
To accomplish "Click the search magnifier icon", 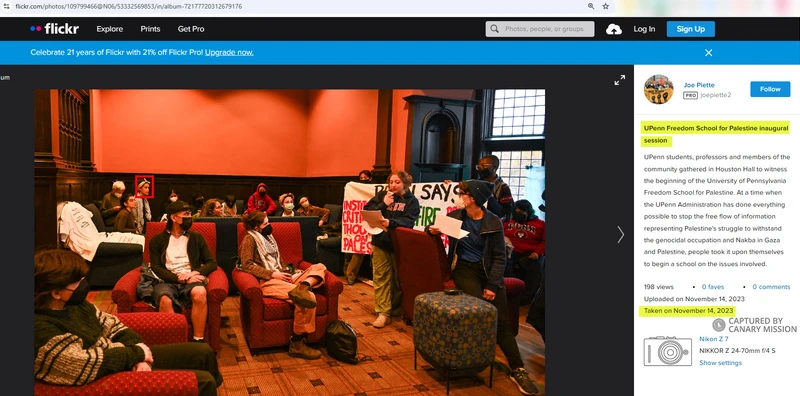I will pos(494,29).
